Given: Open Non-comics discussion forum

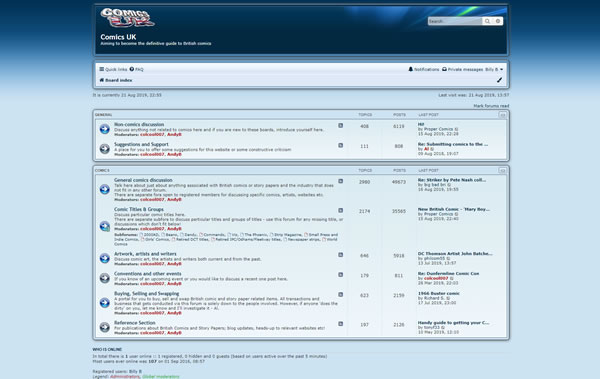Looking at the screenshot, I should click(x=139, y=124).
